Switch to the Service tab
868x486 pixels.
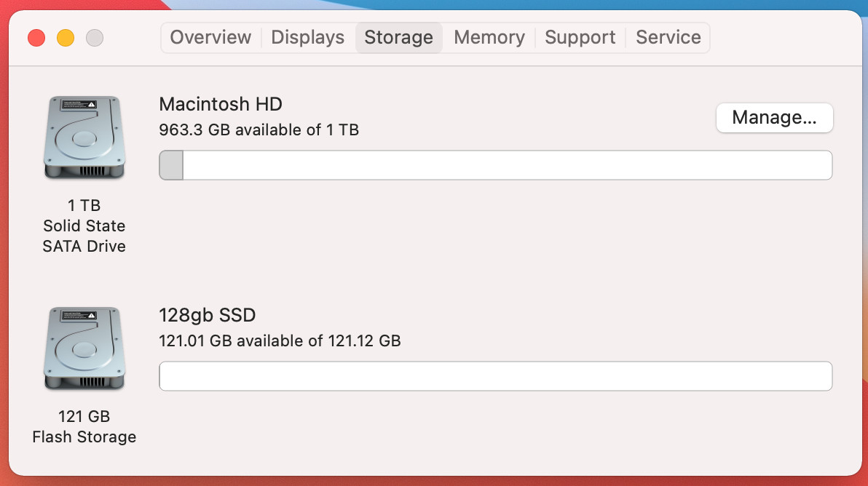click(x=668, y=38)
